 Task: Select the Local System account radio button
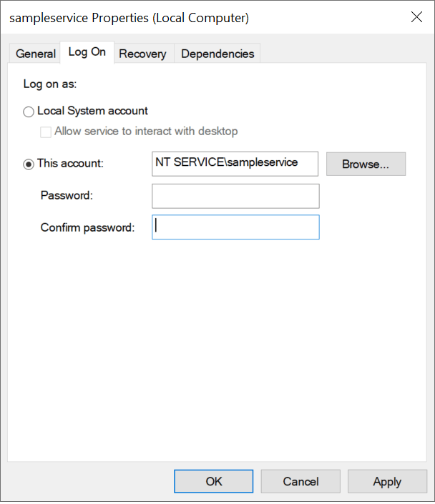(29, 112)
